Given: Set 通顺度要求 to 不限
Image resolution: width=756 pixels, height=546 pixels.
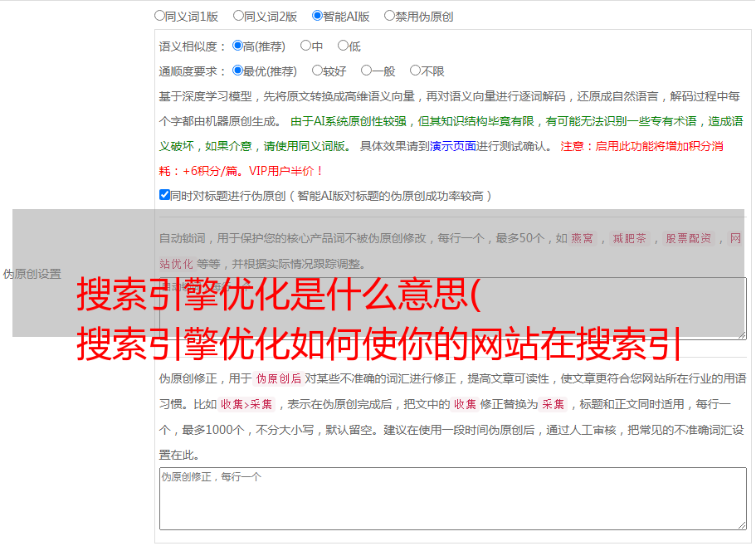Looking at the screenshot, I should [415, 71].
